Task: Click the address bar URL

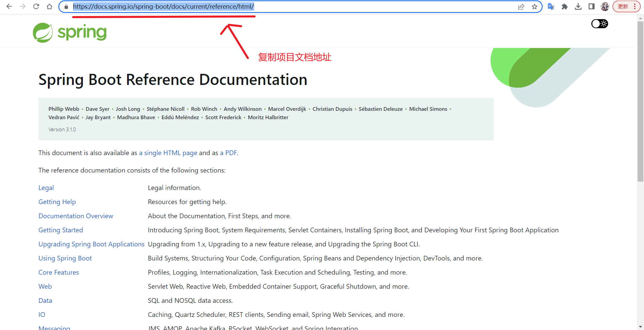Action: tap(163, 6)
